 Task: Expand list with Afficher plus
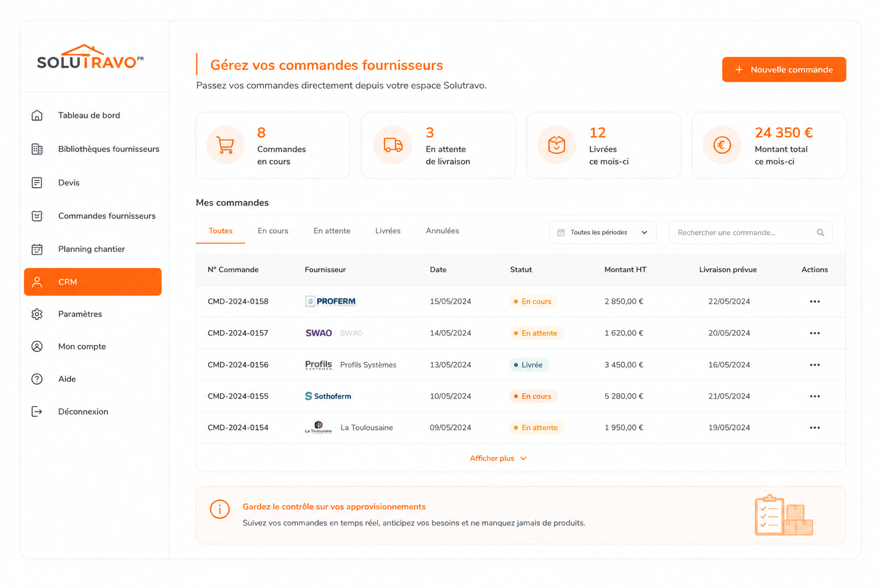498,458
